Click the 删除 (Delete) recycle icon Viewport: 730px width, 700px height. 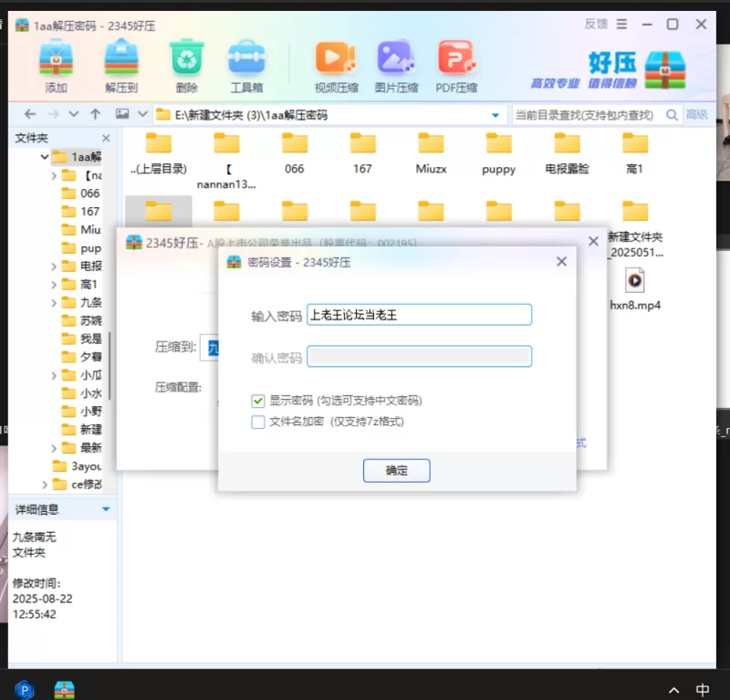186,59
